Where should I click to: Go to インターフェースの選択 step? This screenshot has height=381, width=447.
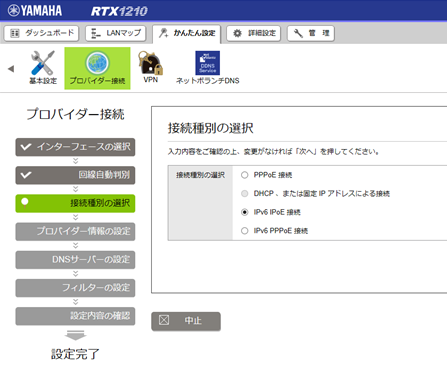coord(75,147)
